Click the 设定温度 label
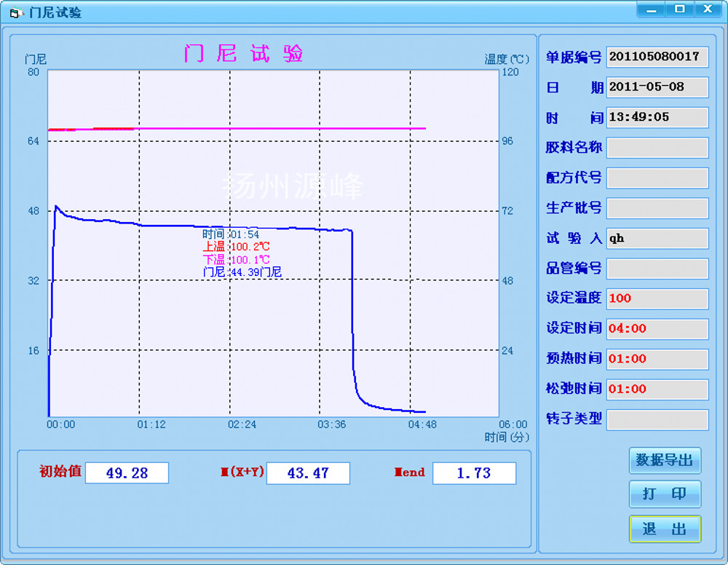This screenshot has height=565, width=728. click(x=574, y=298)
